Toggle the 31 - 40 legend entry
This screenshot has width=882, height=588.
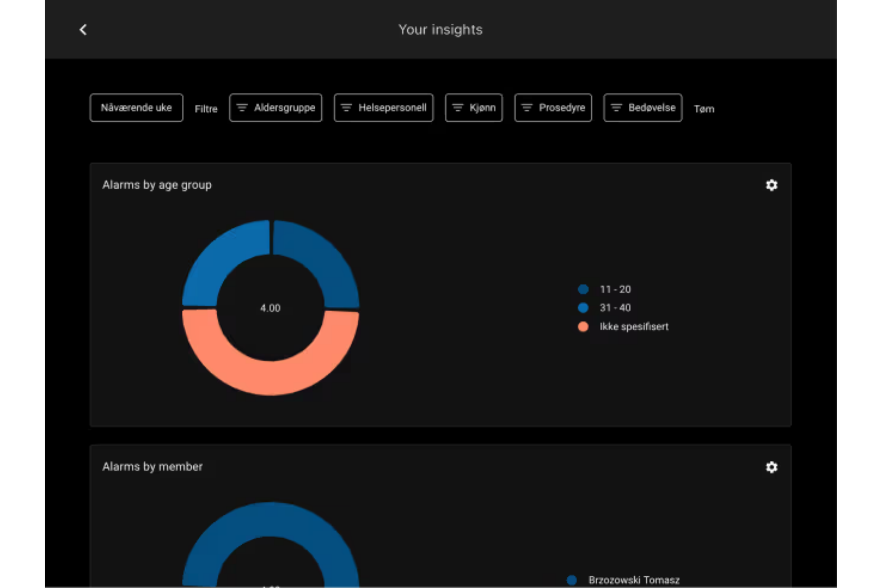coord(615,308)
